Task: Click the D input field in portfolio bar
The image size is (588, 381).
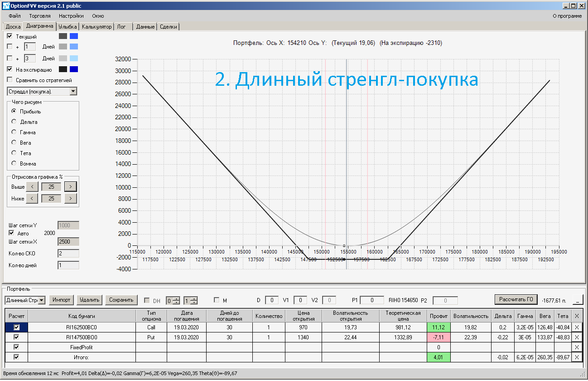Action: pyautogui.click(x=272, y=300)
